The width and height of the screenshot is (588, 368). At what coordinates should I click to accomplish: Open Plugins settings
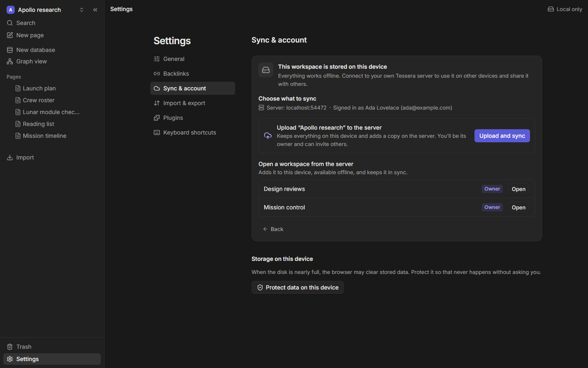[x=193, y=118]
